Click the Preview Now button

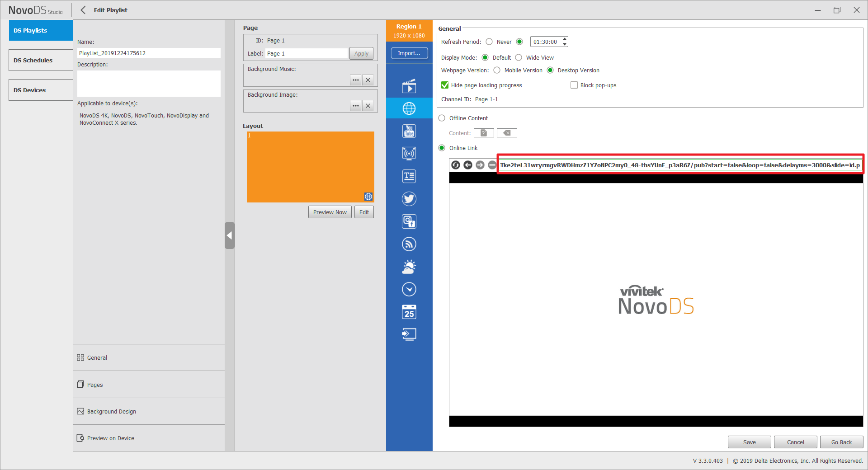point(330,212)
